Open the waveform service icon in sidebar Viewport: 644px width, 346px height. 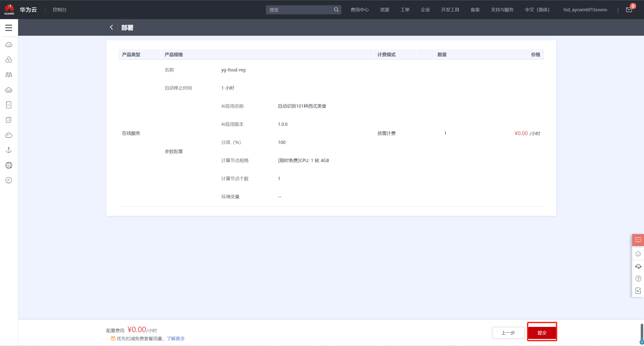point(9,74)
